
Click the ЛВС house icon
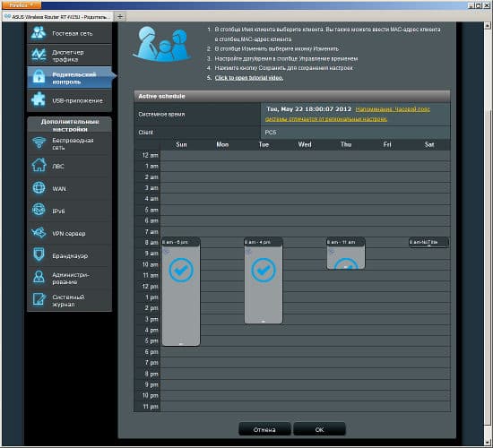39,166
